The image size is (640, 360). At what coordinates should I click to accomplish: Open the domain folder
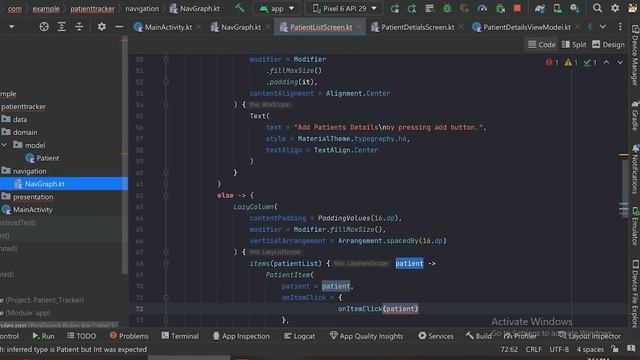click(20, 132)
